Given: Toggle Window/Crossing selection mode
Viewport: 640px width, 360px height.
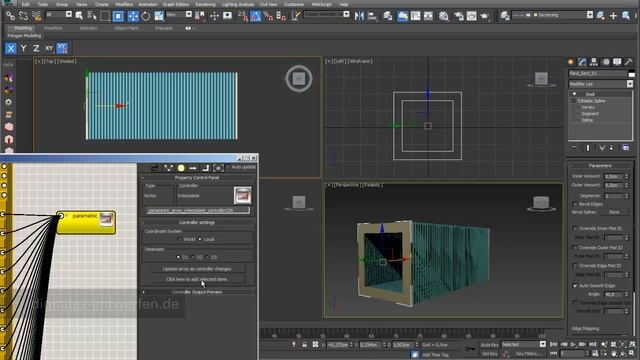Looking at the screenshot, I should 118,16.
